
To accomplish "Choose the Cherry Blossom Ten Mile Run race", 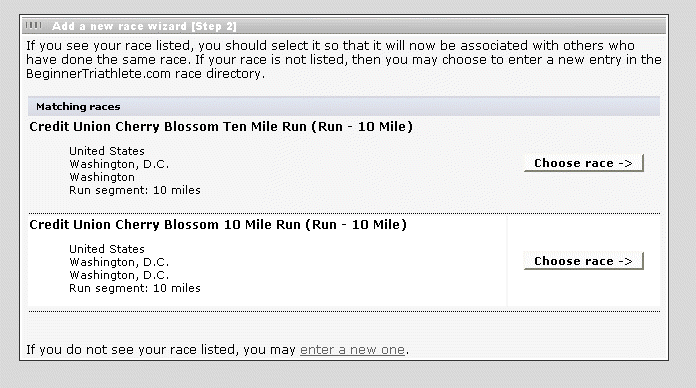I will (584, 163).
